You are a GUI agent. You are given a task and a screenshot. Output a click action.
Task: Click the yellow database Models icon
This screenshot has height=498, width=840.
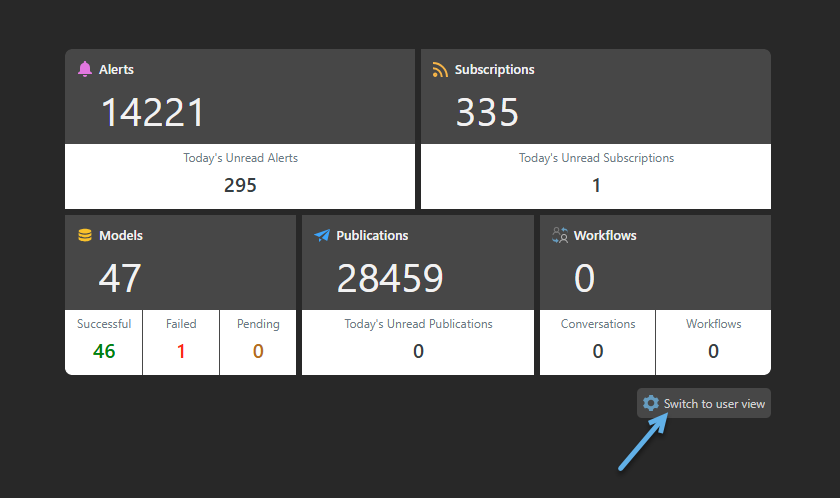point(85,236)
